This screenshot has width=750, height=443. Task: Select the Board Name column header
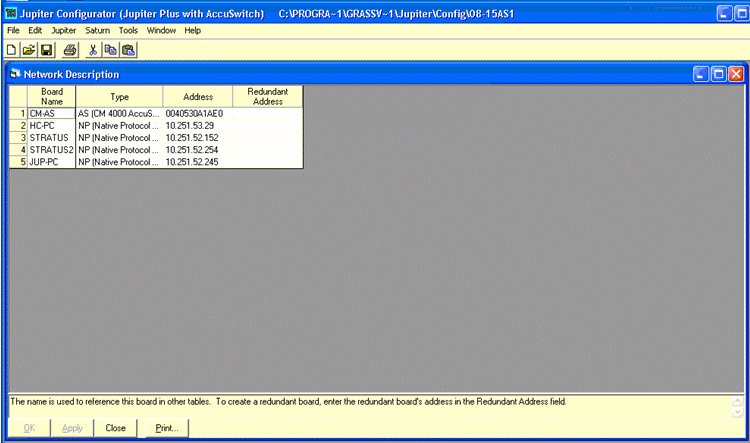52,97
